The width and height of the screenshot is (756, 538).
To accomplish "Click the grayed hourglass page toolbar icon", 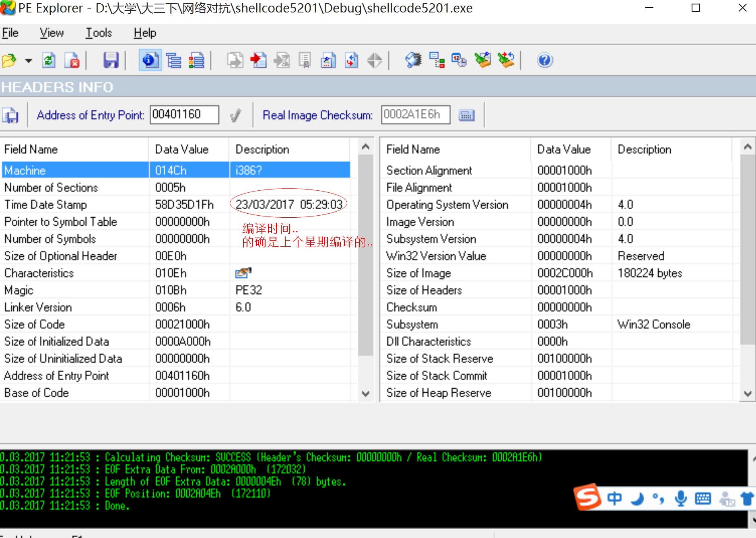I will (x=282, y=60).
